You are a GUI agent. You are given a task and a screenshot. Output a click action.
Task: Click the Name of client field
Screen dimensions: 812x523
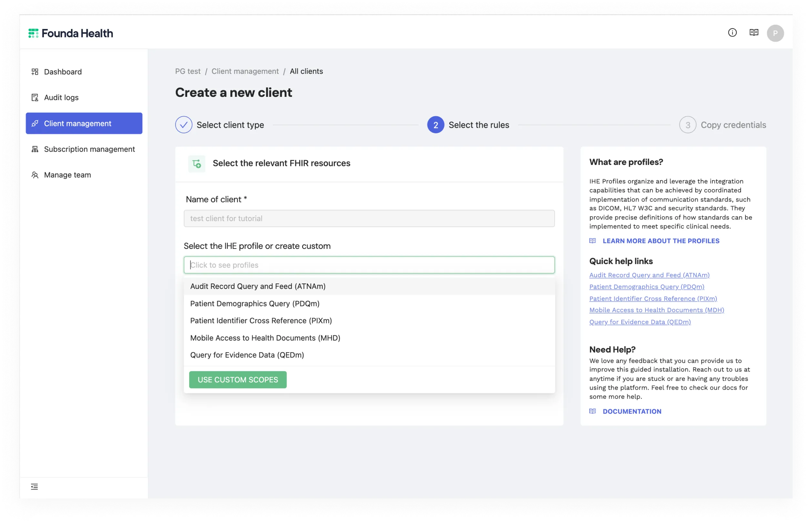pos(369,218)
